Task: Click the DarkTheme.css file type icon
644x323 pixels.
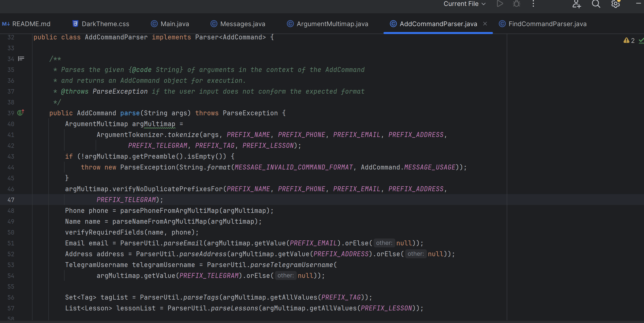Action: pyautogui.click(x=75, y=24)
